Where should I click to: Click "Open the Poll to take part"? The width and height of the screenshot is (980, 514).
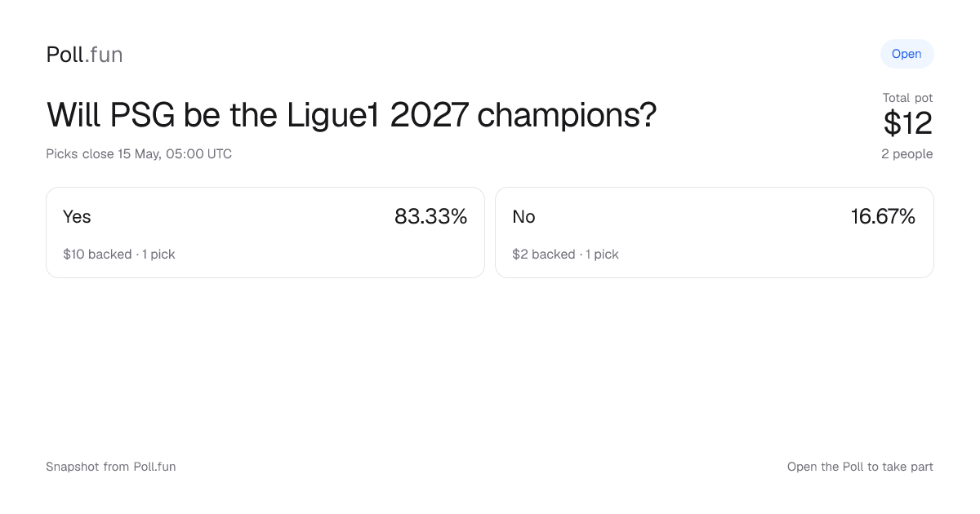click(x=860, y=467)
